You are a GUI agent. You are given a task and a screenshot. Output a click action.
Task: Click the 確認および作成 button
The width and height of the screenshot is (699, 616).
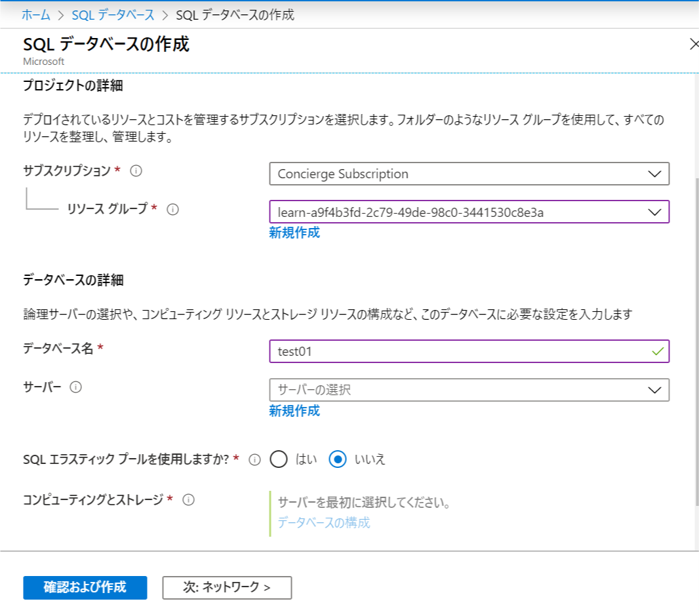(85, 588)
